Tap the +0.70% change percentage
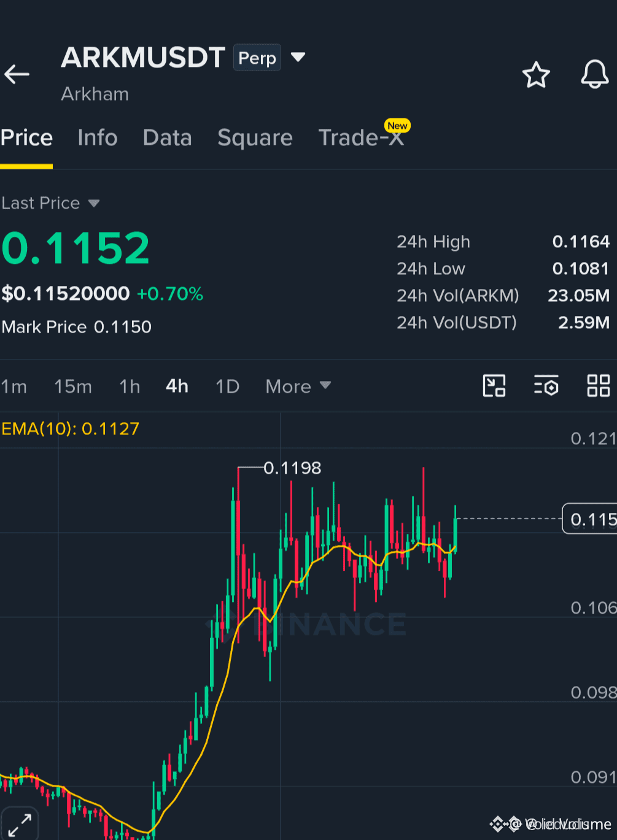 (170, 294)
